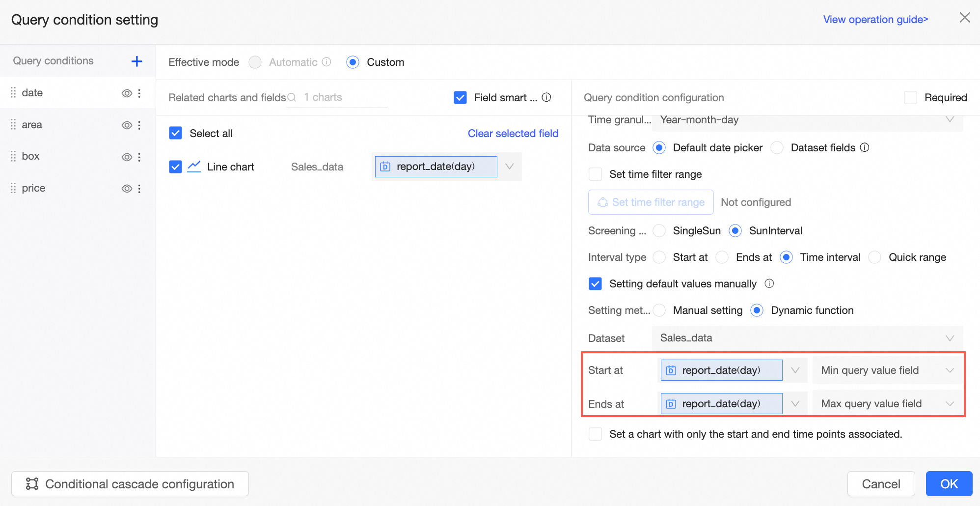Viewport: 980px width, 506px height.
Task: Toggle visibility of the box condition
Action: [x=127, y=157]
